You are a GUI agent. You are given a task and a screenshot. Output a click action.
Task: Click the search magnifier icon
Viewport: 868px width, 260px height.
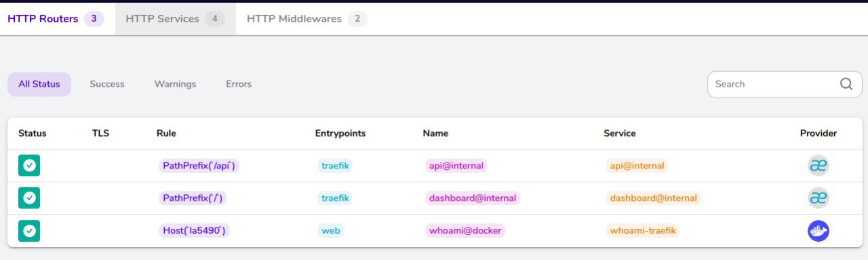[x=846, y=84]
